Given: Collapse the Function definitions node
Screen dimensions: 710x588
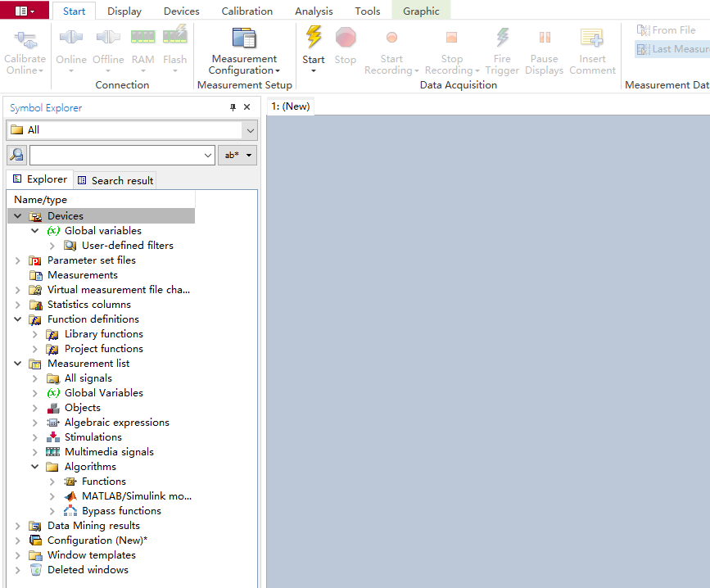Looking at the screenshot, I should [x=18, y=319].
